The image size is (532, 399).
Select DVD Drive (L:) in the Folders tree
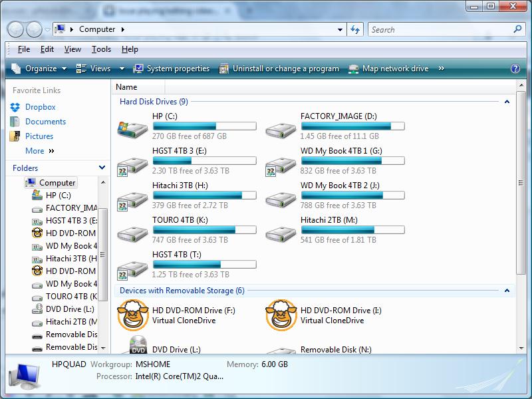tap(63, 309)
